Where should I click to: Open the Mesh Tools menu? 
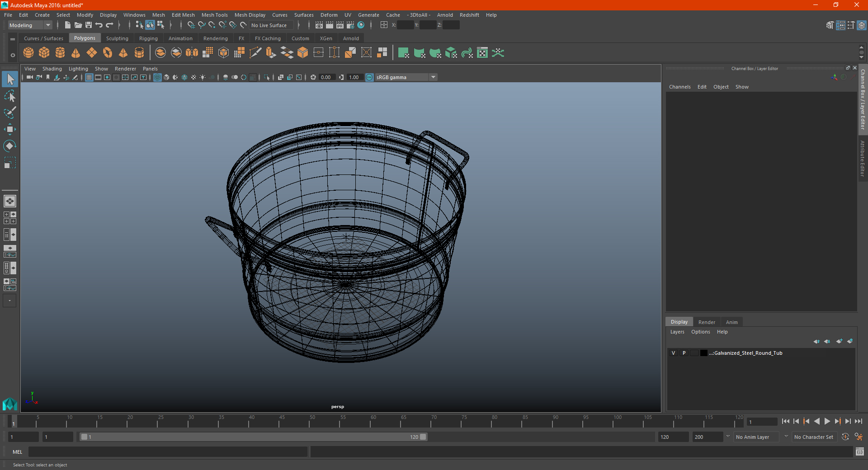coord(214,15)
